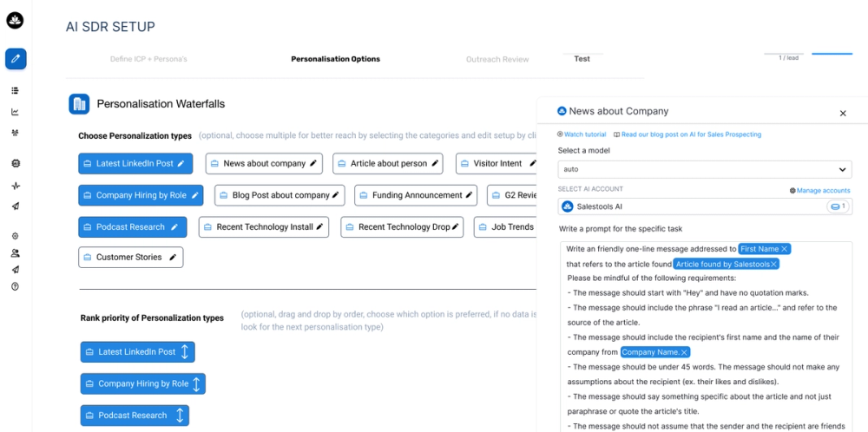
Task: Click pencil icon on Podcast Research chip
Action: point(175,226)
